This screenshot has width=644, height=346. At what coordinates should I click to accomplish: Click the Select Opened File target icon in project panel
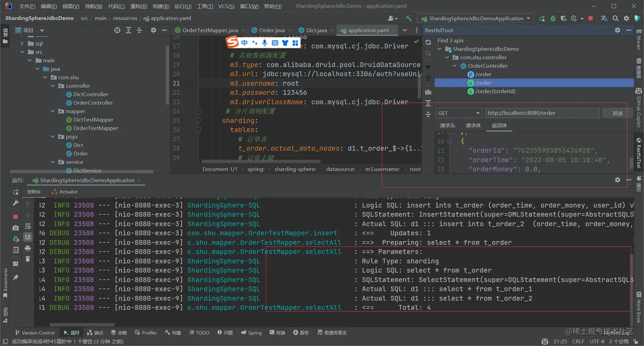118,30
